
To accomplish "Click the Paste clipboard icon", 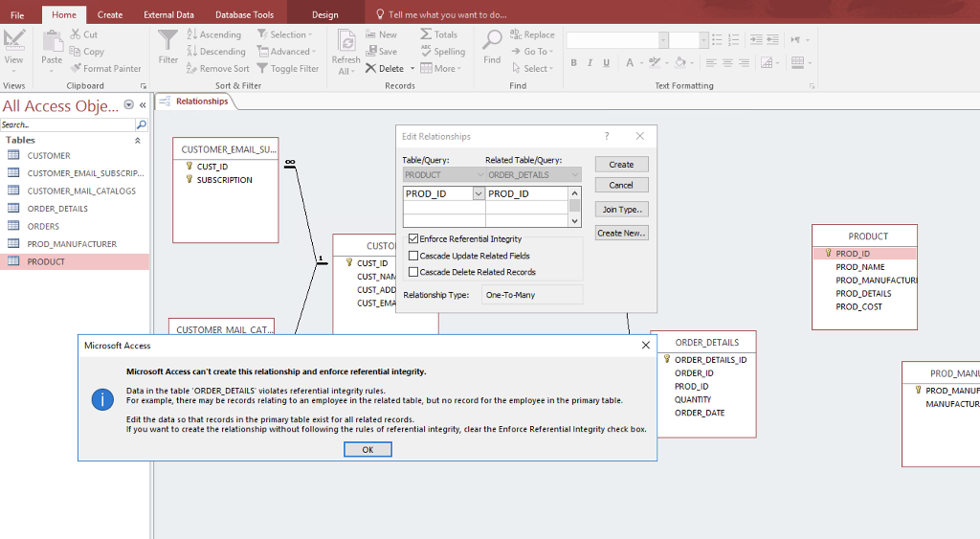I will pyautogui.click(x=52, y=41).
